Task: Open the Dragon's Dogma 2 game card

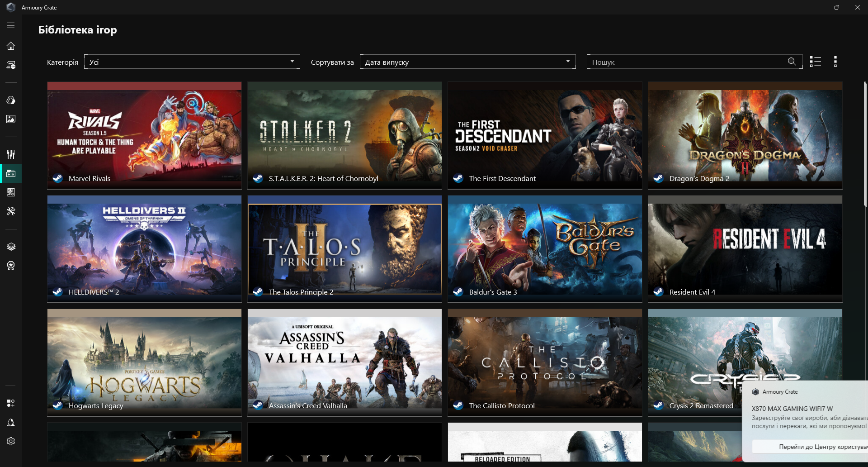Action: (x=745, y=135)
